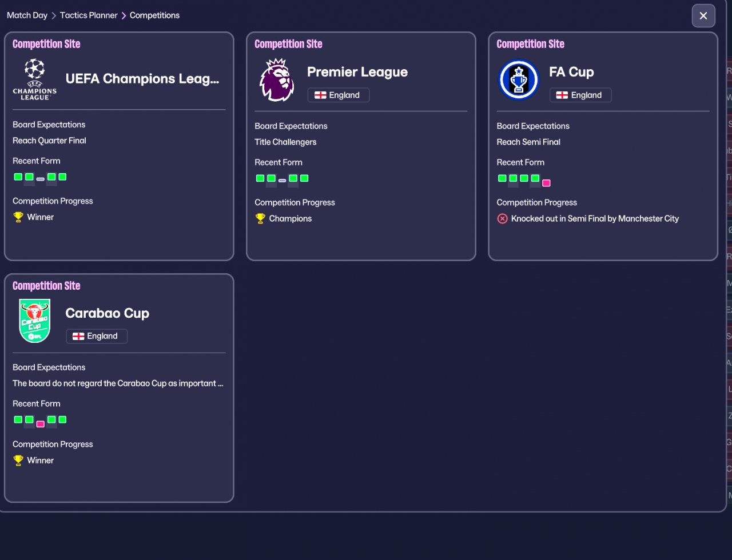
Task: Click the Carabao Cup 'not regard as important' text
Action: coord(118,383)
